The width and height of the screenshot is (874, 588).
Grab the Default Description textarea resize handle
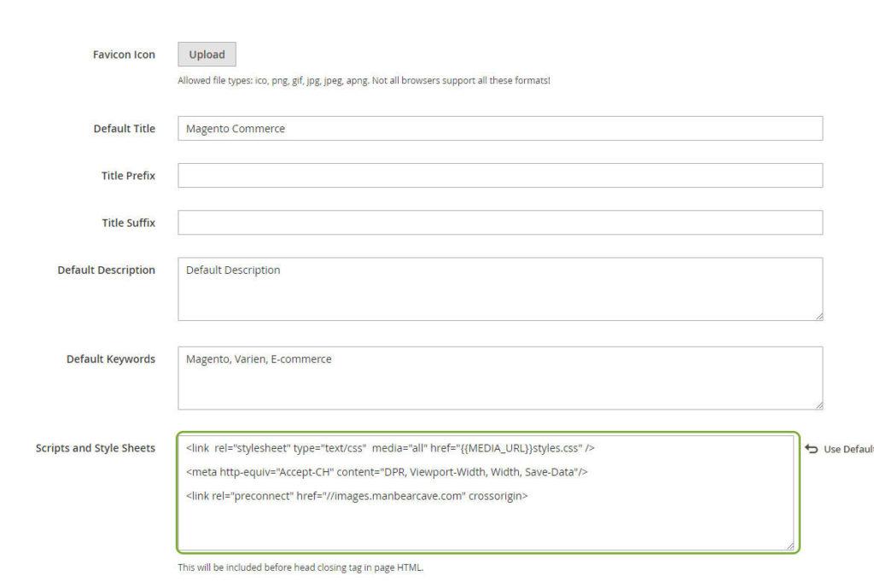coord(819,317)
